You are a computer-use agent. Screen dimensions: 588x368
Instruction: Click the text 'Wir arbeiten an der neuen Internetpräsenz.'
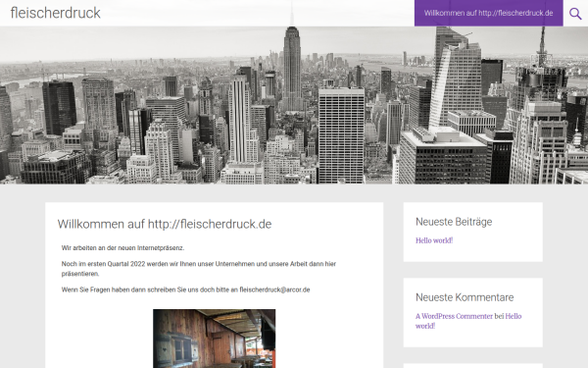[122, 248]
